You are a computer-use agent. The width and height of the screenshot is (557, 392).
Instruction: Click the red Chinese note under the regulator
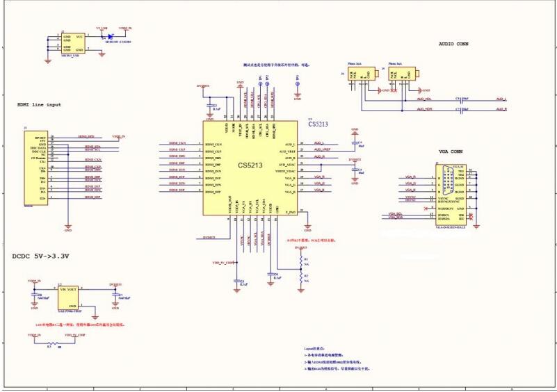[80, 325]
